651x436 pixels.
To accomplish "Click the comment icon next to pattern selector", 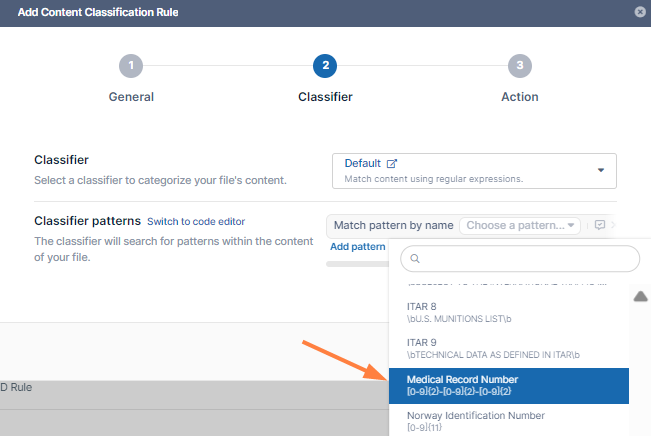I will (599, 226).
